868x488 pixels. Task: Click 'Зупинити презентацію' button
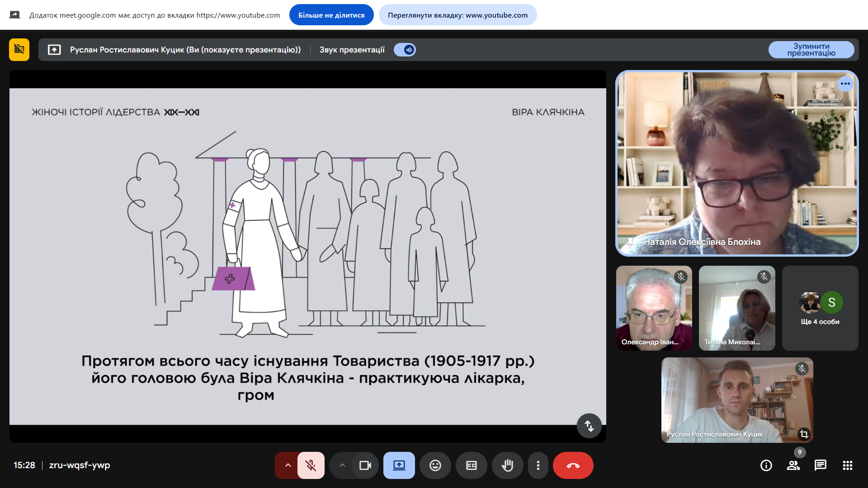pyautogui.click(x=811, y=50)
